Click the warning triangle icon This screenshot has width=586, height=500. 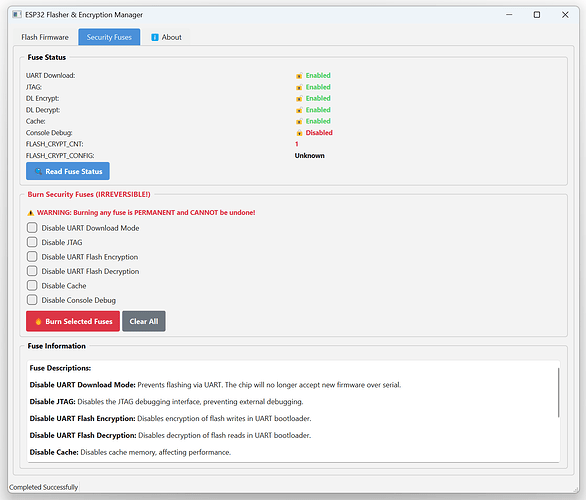[x=31, y=213]
